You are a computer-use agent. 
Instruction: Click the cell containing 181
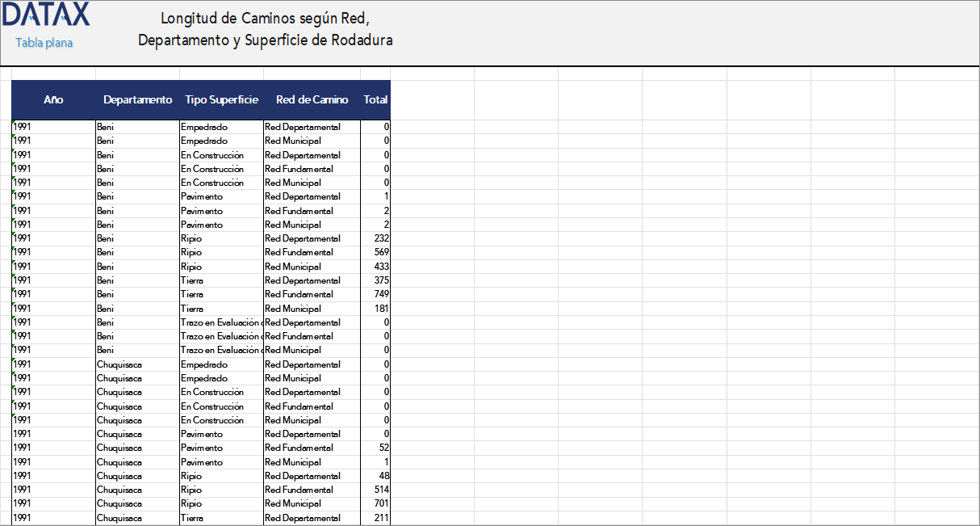point(375,309)
